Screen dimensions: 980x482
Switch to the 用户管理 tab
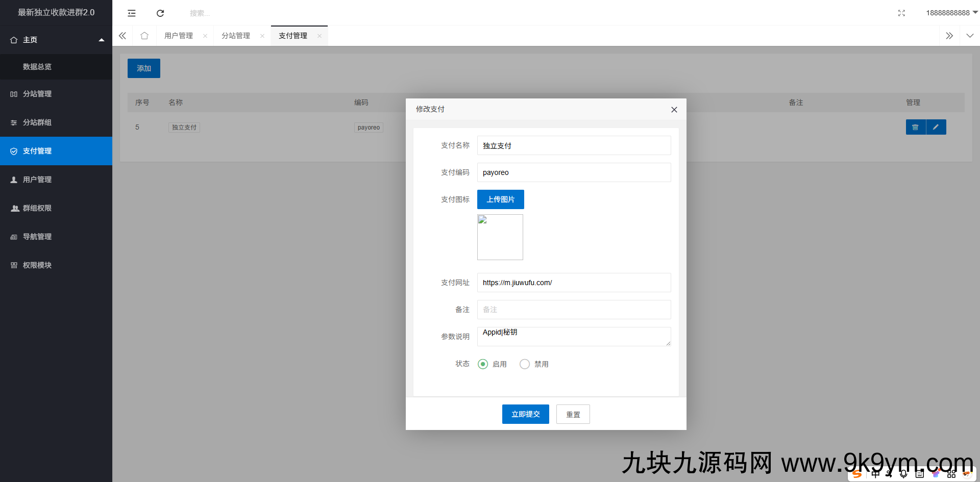click(178, 35)
